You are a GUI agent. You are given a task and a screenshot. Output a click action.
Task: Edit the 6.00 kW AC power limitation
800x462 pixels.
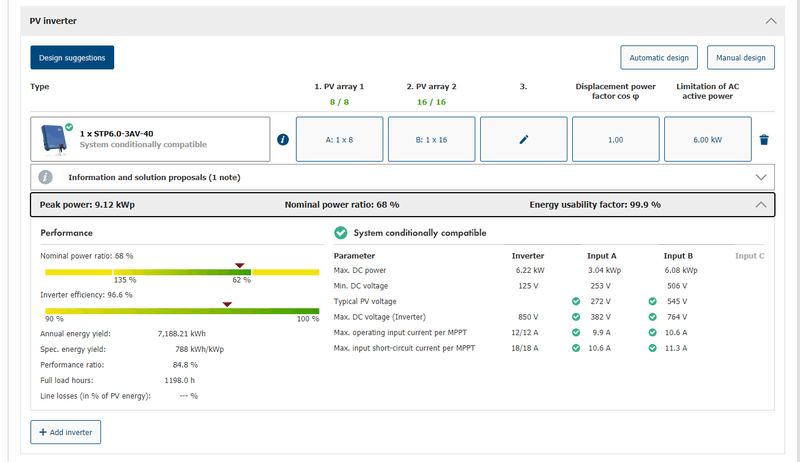pos(707,139)
